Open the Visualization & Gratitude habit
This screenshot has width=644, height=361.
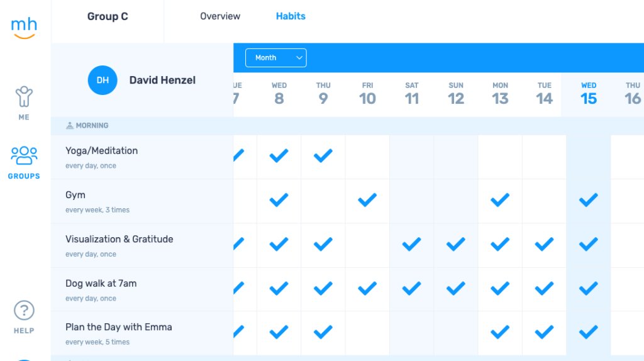point(142,246)
